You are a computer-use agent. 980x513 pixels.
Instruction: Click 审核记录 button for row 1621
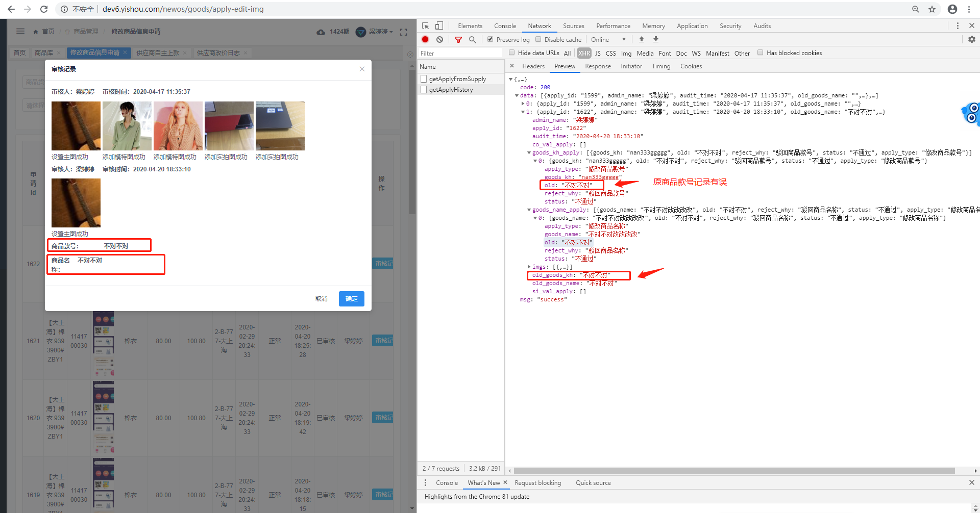point(383,341)
